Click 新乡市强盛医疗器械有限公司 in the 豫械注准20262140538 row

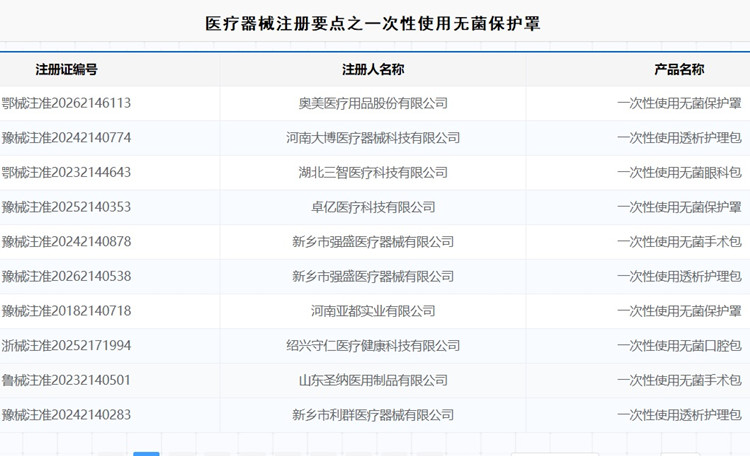(373, 276)
